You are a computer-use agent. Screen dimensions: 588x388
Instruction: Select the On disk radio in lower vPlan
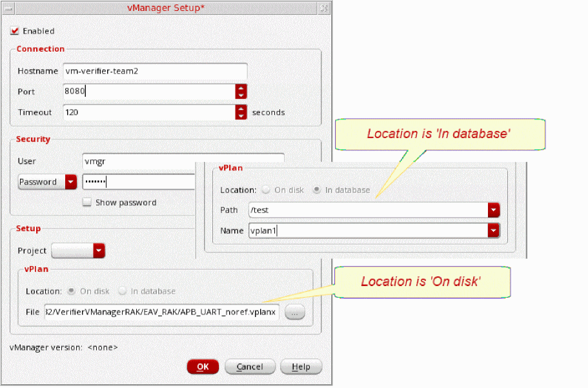tap(71, 291)
